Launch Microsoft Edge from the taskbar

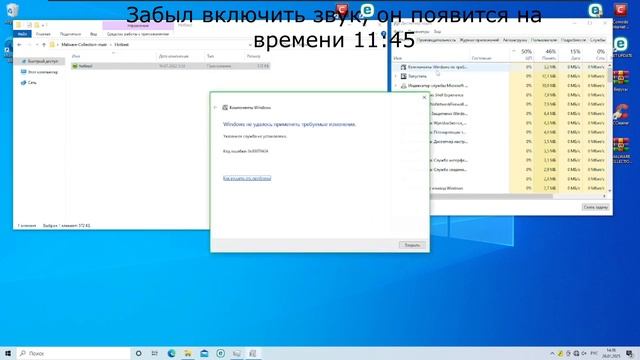[x=171, y=353]
